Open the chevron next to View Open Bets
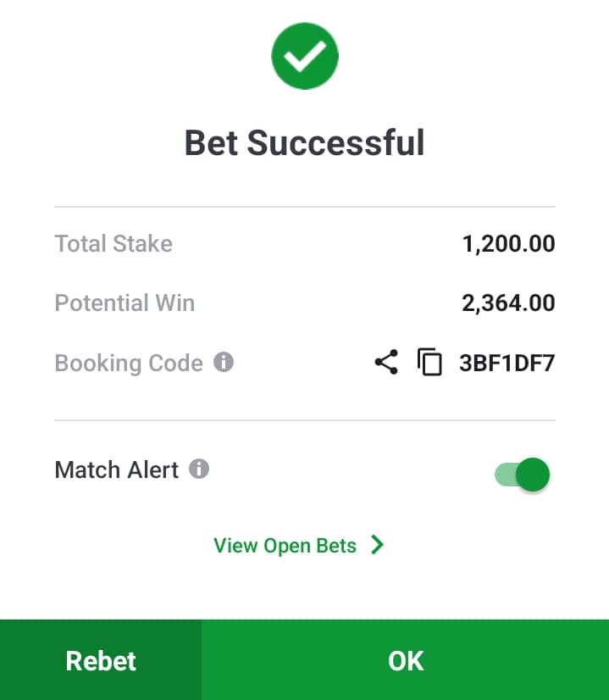The width and height of the screenshot is (609, 700). pyautogui.click(x=378, y=545)
